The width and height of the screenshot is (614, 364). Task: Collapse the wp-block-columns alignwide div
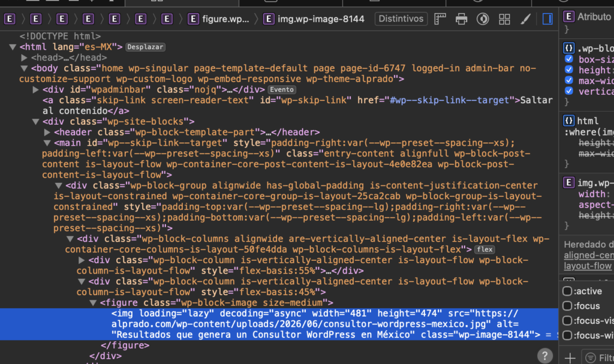[x=70, y=239]
